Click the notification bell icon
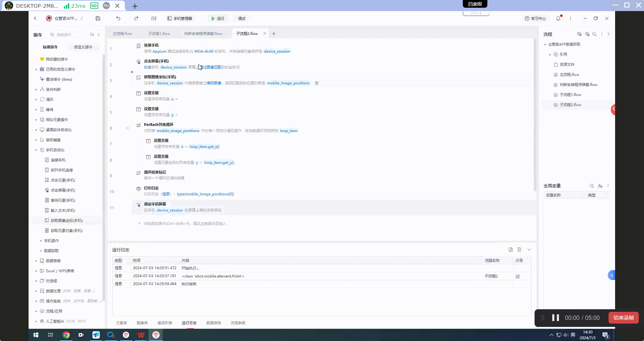This screenshot has width=644, height=341. [558, 18]
